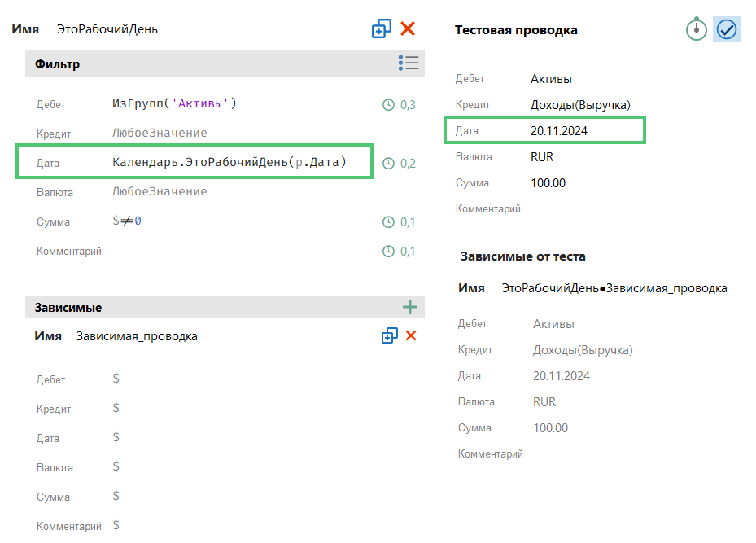Edit the ИзГрупп('Активы') debit filter

pyautogui.click(x=174, y=103)
